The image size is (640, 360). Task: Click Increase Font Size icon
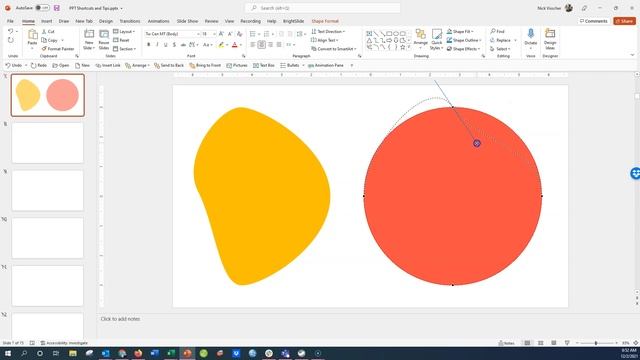(221, 34)
